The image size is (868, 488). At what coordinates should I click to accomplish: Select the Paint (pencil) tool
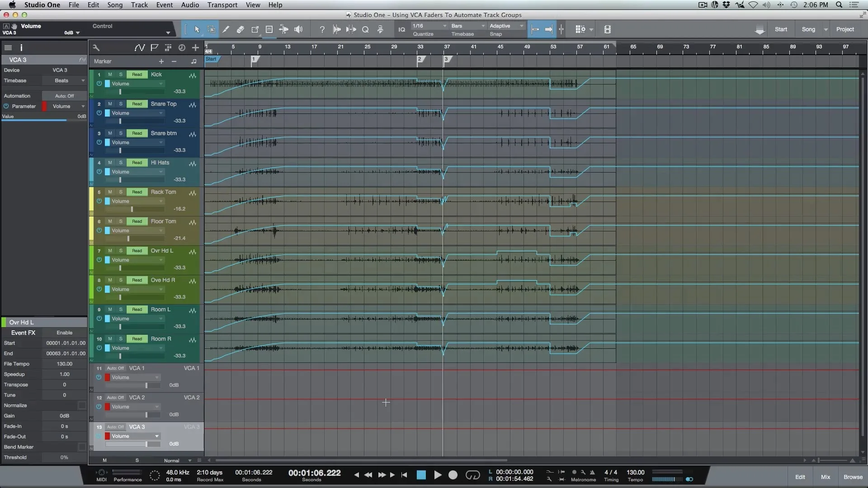tap(226, 29)
